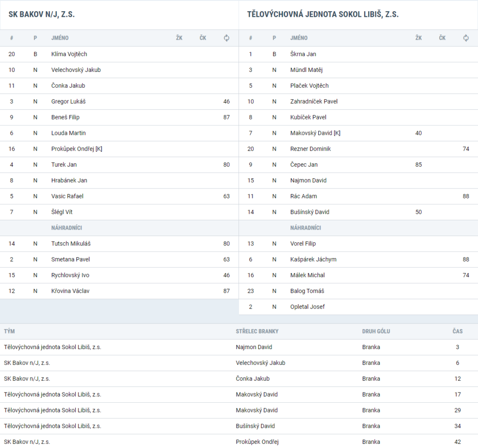Click substitute Rychlovský Ivo
This screenshot has height=448, width=478.
70,275
